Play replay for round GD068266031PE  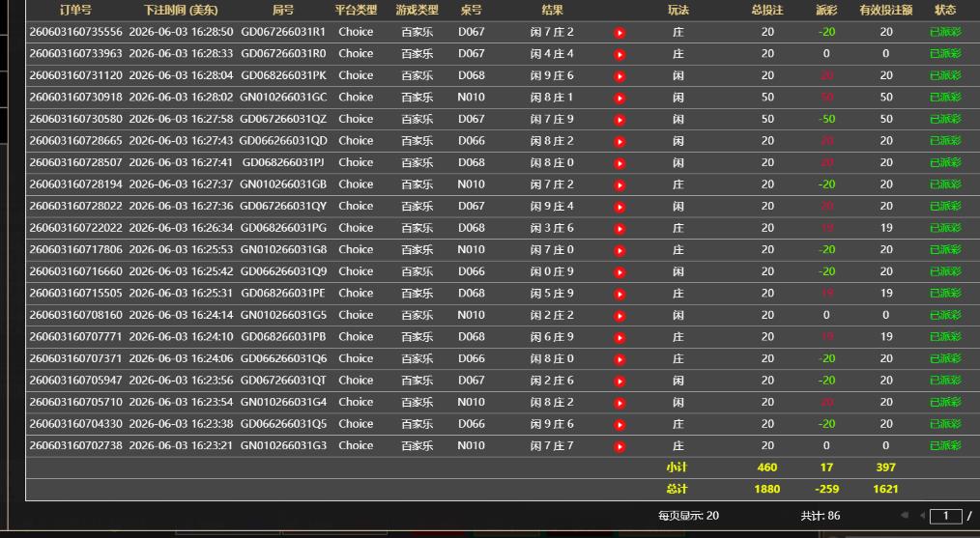tap(620, 295)
